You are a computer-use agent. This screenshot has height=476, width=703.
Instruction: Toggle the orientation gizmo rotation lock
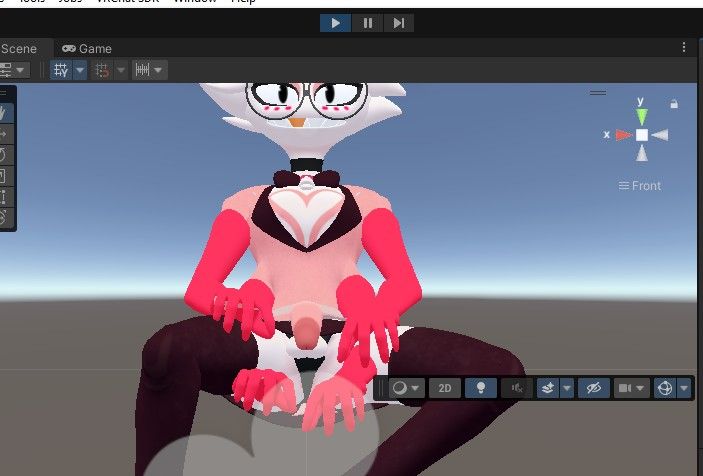pos(674,104)
